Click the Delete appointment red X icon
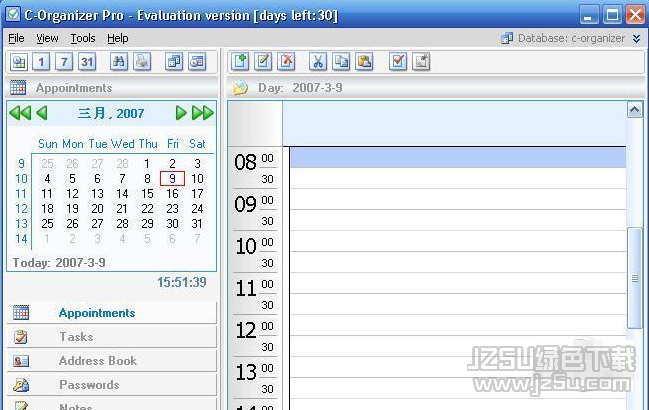Image resolution: width=649 pixels, height=410 pixels. (286, 62)
